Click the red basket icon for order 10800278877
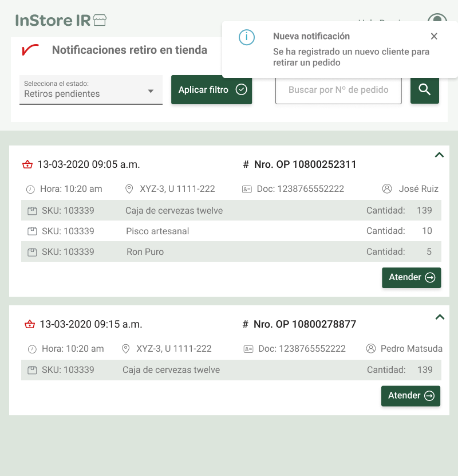458x476 pixels. tap(30, 325)
